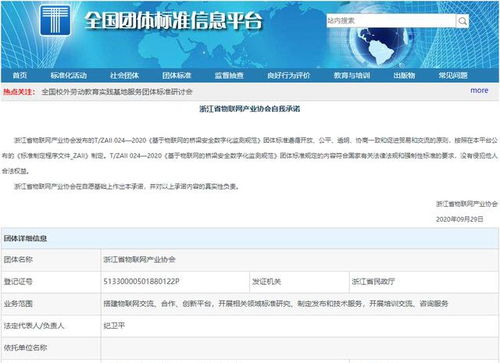Open the 教育与培训 menu item
This screenshot has width=500, height=363.
click(352, 75)
